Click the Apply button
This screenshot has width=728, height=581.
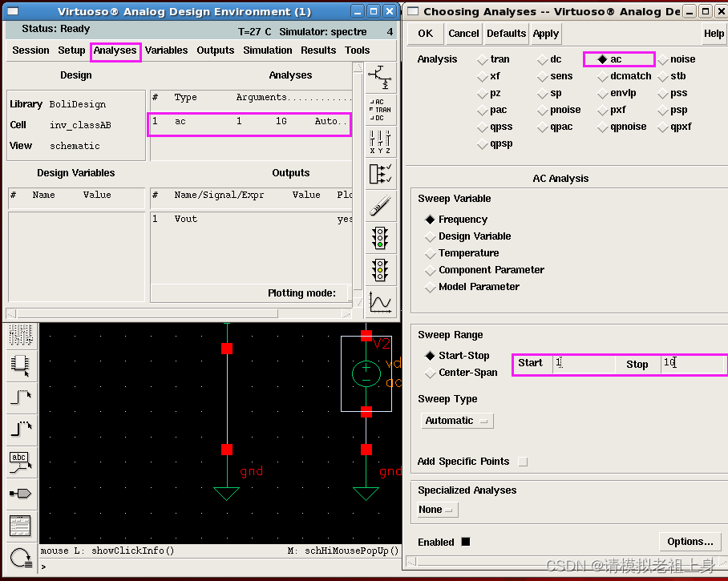[545, 34]
